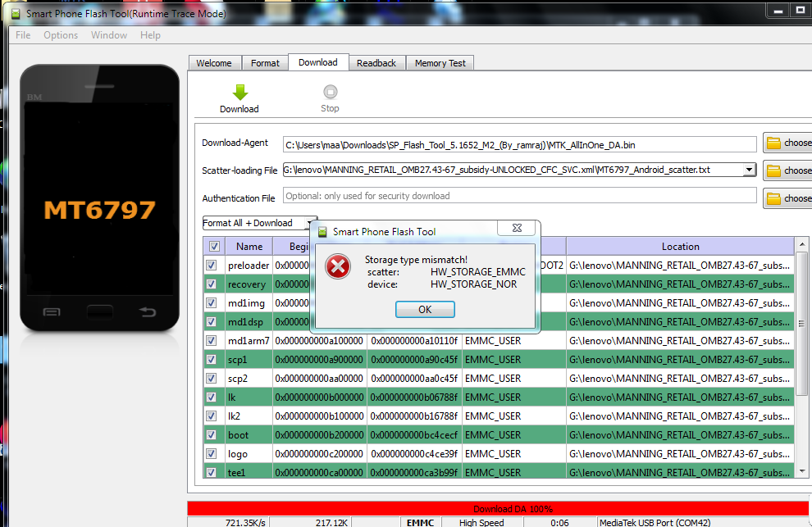Switch to the Memory Test tab
The height and width of the screenshot is (527, 812).
pyautogui.click(x=440, y=63)
